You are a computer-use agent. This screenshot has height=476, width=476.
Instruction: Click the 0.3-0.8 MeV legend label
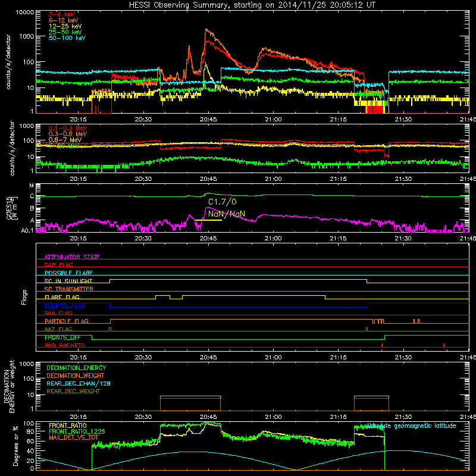(68, 134)
